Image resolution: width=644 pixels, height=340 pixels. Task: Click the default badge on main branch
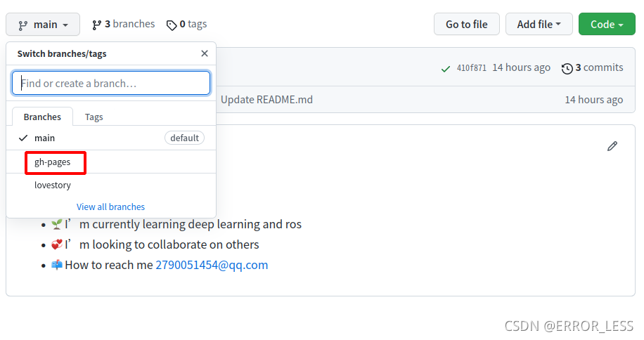tap(184, 138)
